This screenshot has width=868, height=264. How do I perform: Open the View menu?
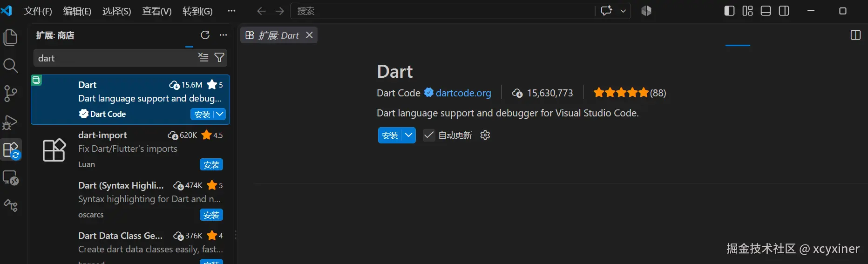(x=157, y=11)
